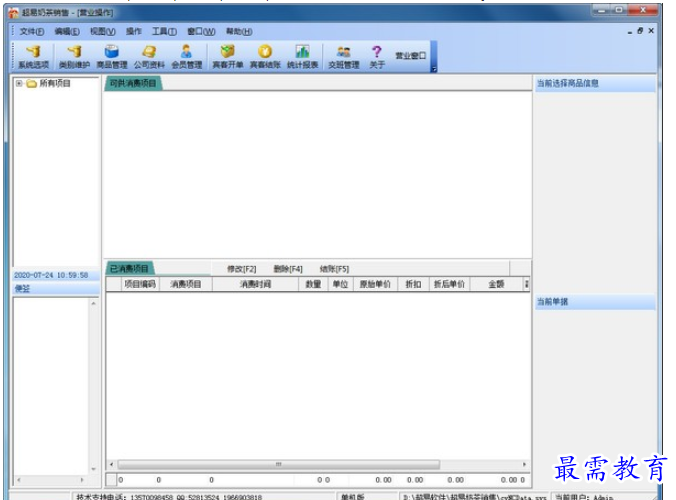Screen dimensions: 676x500
Task: Click 结账[F5] button
Action: click(334, 269)
